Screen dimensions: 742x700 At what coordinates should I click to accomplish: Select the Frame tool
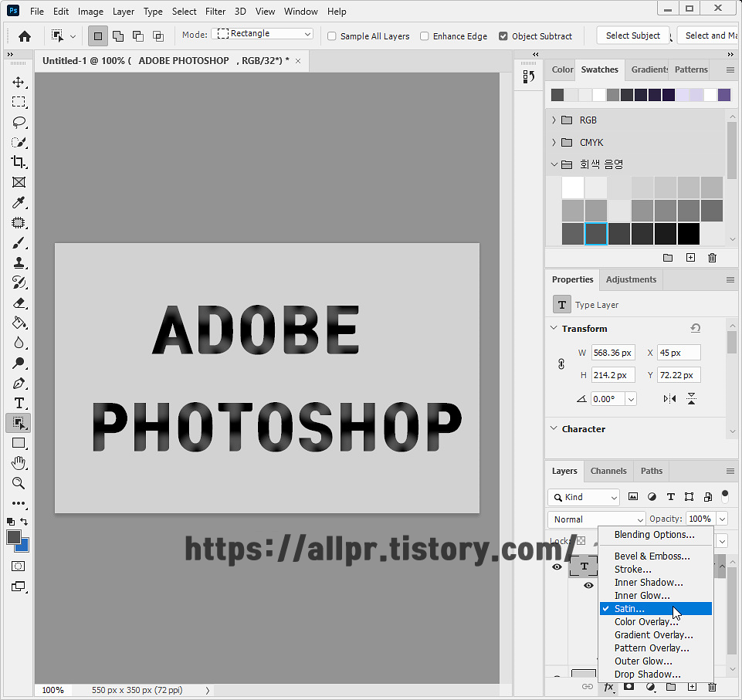point(19,182)
